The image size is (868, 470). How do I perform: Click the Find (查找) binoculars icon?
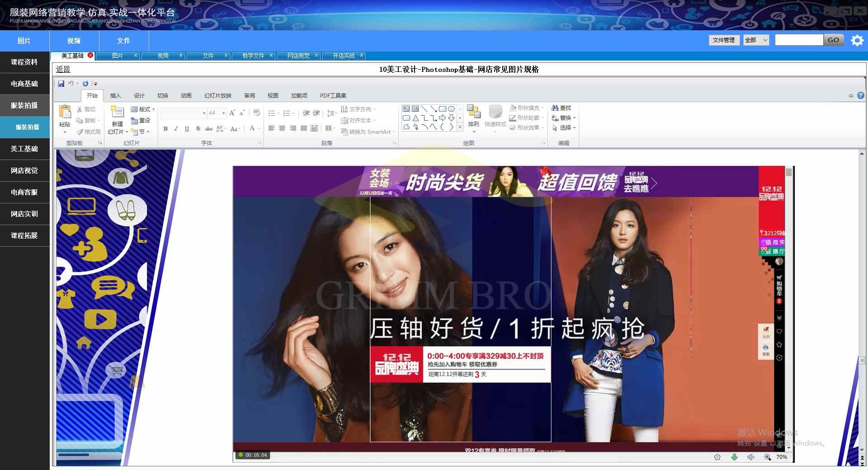click(555, 108)
